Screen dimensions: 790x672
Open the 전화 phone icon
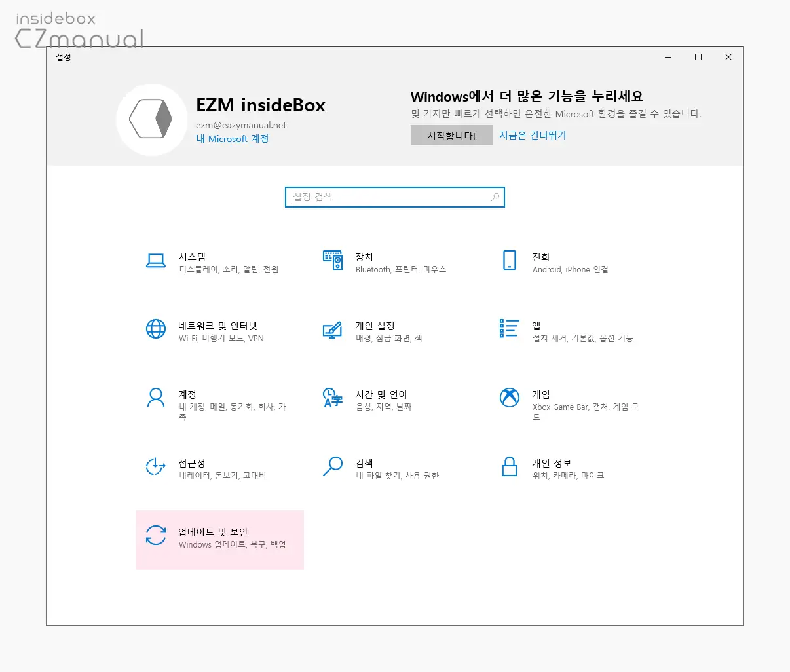(x=510, y=260)
